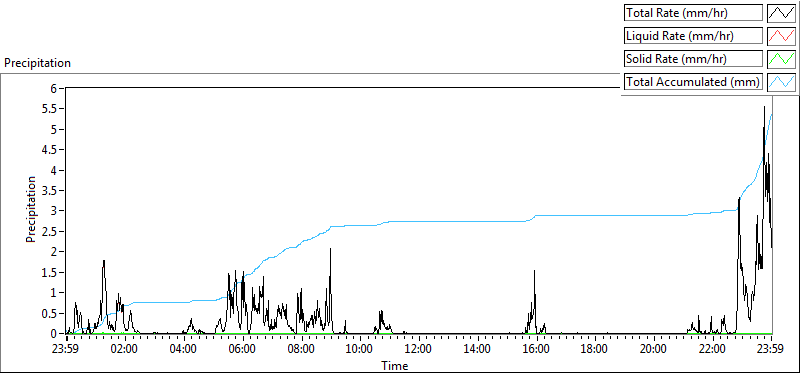Click the Liquid Rate red line icon
The width and height of the screenshot is (800, 373).
point(782,36)
